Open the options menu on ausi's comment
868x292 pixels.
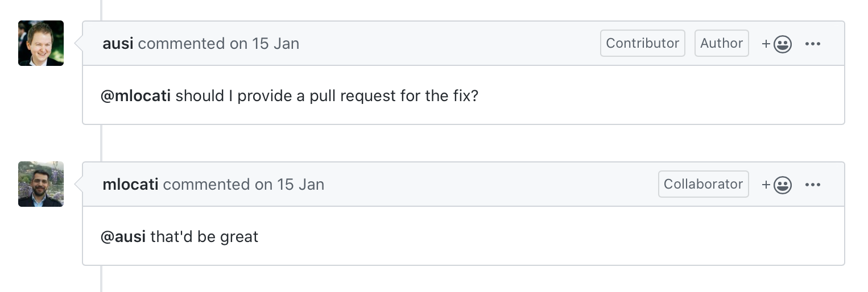[813, 44]
